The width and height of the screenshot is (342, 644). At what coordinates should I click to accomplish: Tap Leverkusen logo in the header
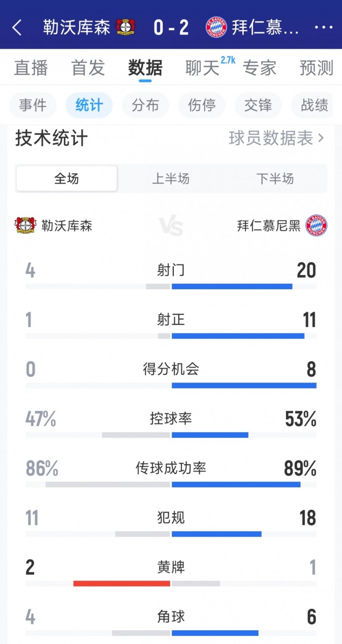tap(125, 27)
